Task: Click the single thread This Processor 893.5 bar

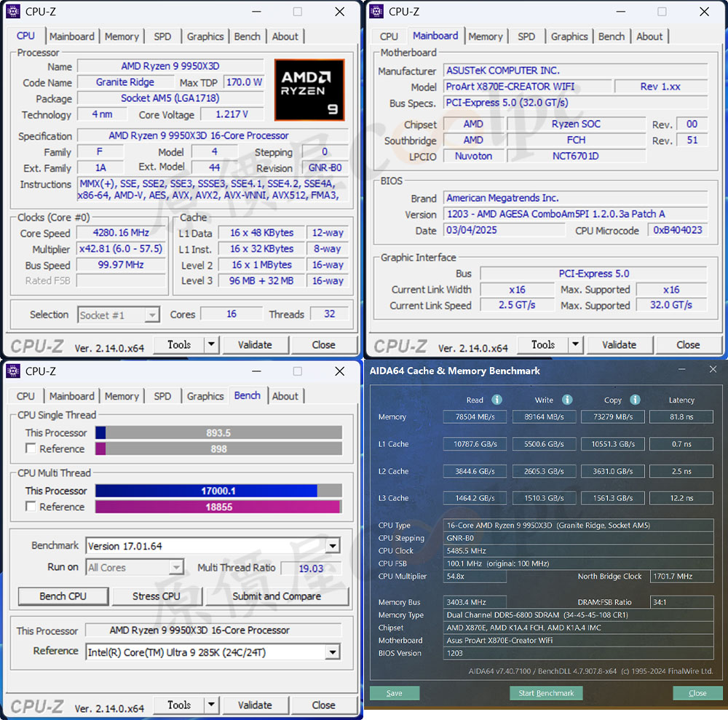Action: point(218,432)
